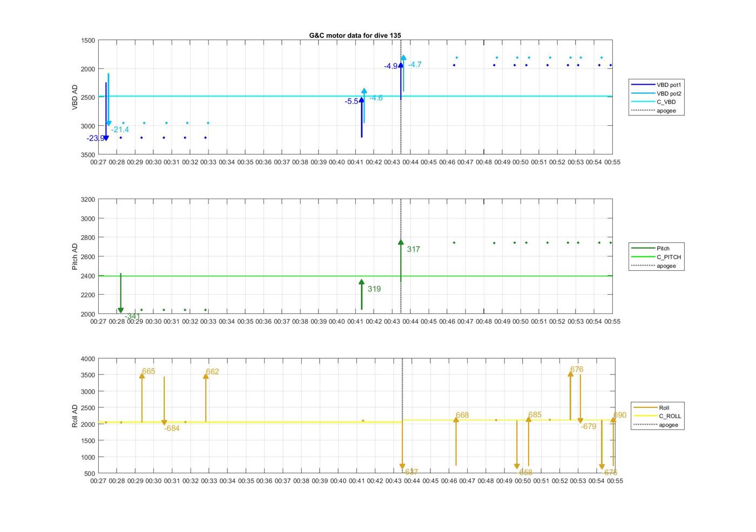Click the "662" roll data label
Viewport: 756px width, 532px height.
click(212, 372)
